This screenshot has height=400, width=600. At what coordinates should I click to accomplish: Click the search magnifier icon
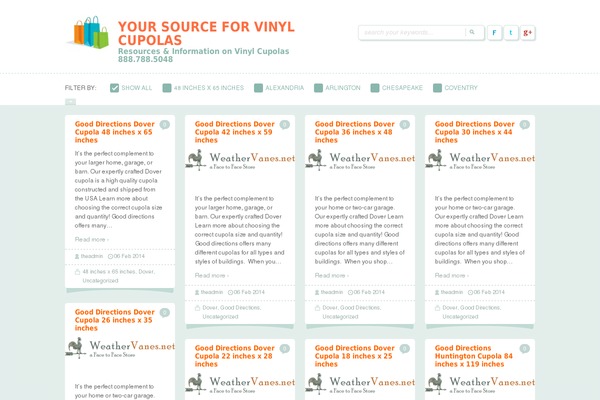472,33
